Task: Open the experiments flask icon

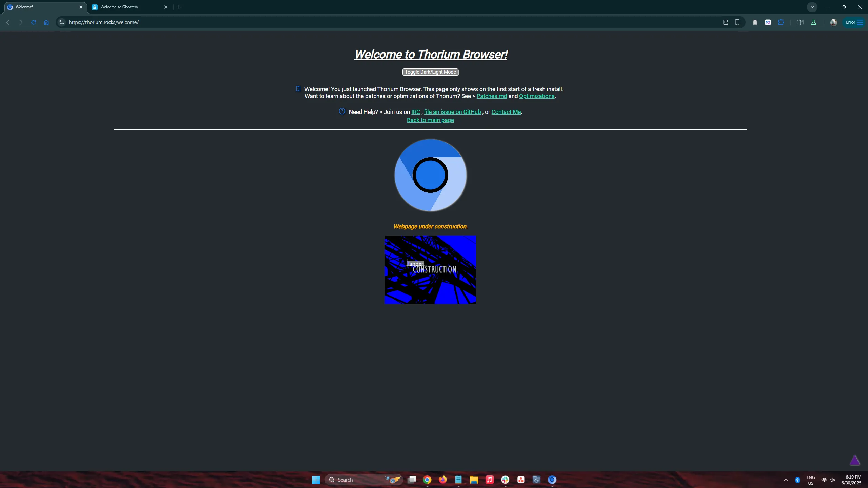Action: 813,22
